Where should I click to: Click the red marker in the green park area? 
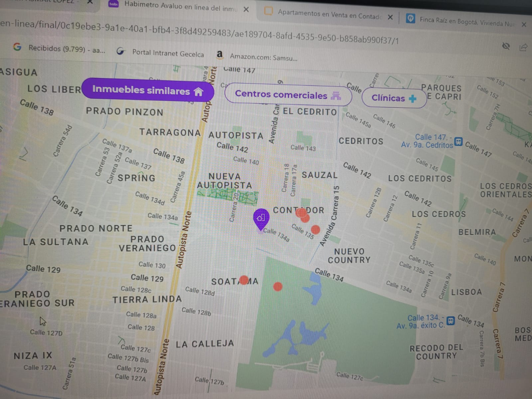[278, 286]
